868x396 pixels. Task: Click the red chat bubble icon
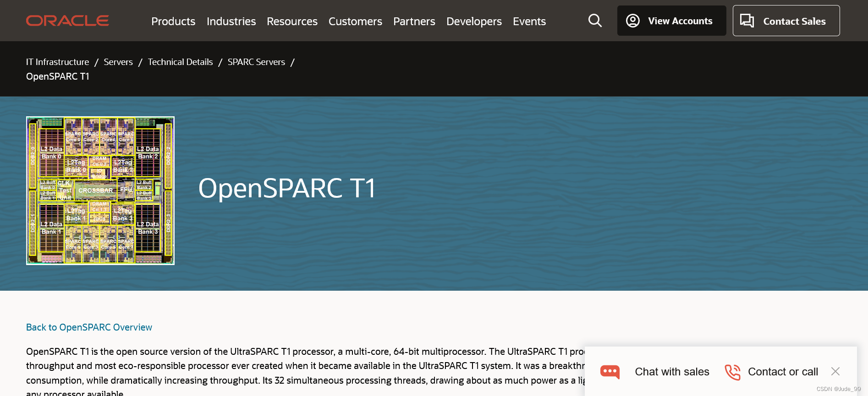[x=610, y=372]
